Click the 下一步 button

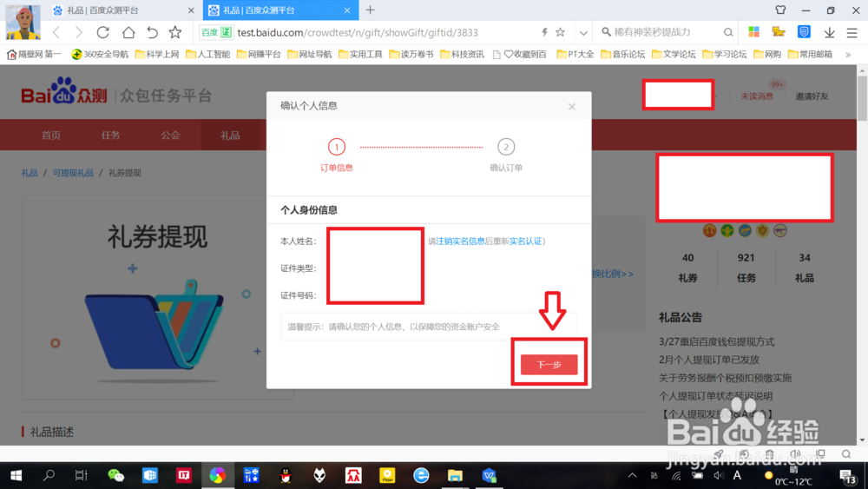(549, 365)
